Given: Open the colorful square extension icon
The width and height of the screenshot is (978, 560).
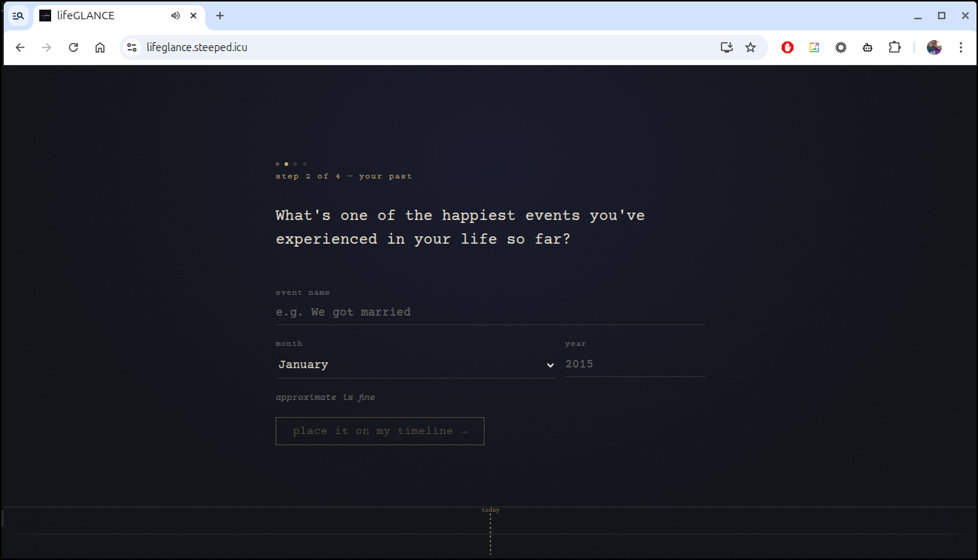Looking at the screenshot, I should [814, 47].
